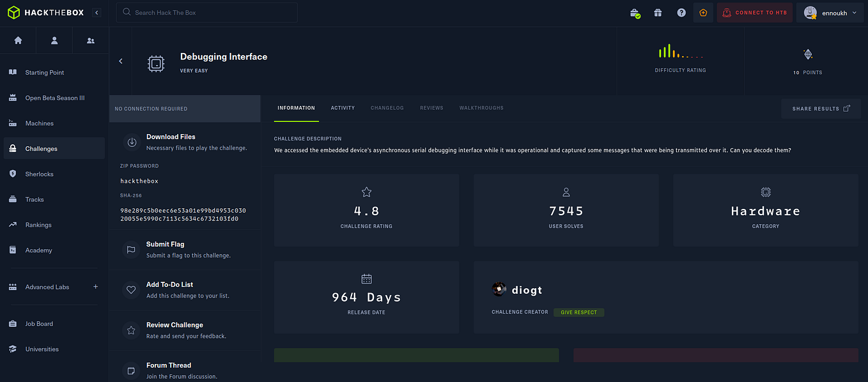868x382 pixels.
Task: Click Give Respect for challenge creator diogt
Action: click(578, 312)
